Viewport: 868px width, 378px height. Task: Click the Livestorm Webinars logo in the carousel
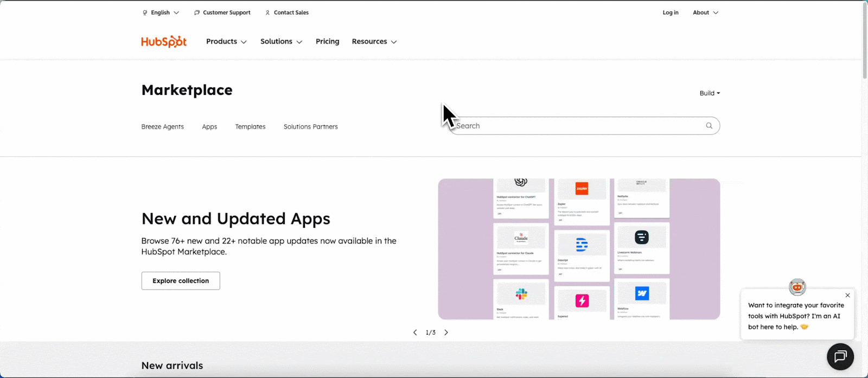(642, 237)
